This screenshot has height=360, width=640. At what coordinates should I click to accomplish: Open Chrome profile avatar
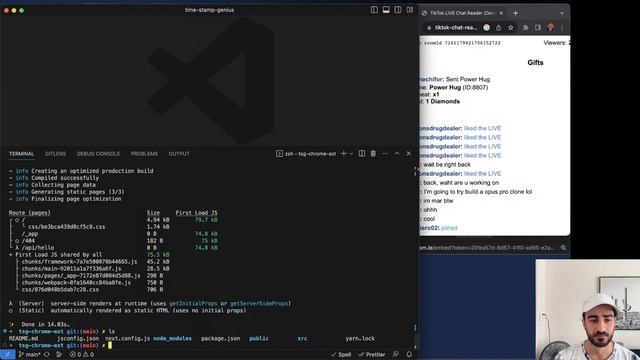pos(550,27)
